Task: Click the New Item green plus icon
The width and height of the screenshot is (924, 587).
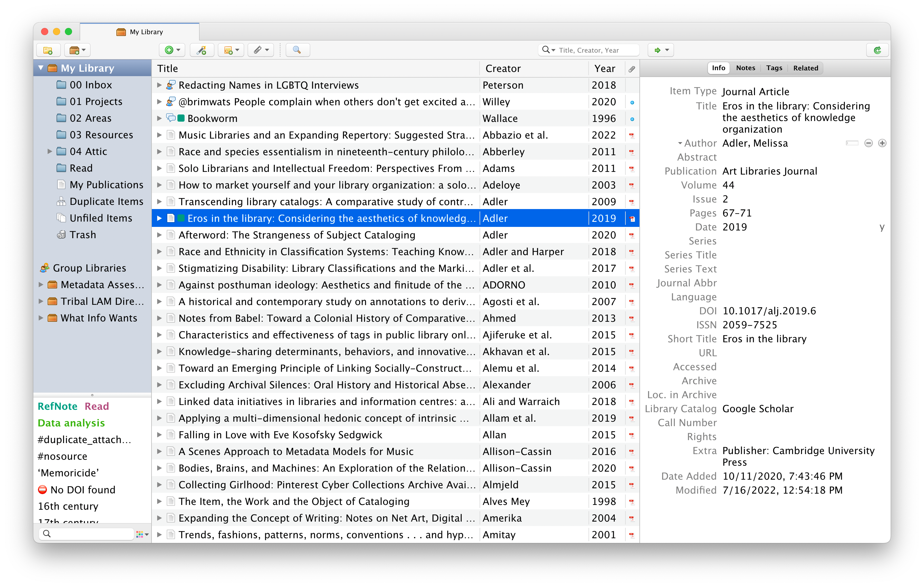Action: (x=169, y=50)
